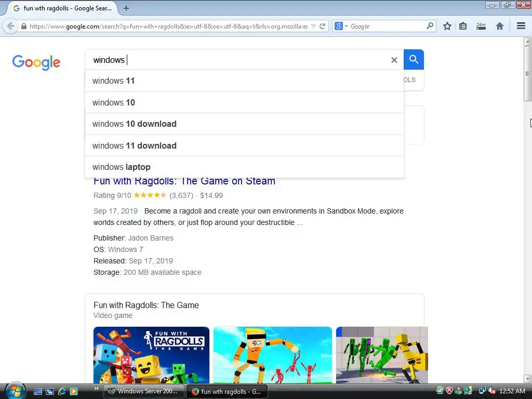This screenshot has width=532, height=399.
Task: Choose the 'windows 11 download' suggestion
Action: (244, 145)
